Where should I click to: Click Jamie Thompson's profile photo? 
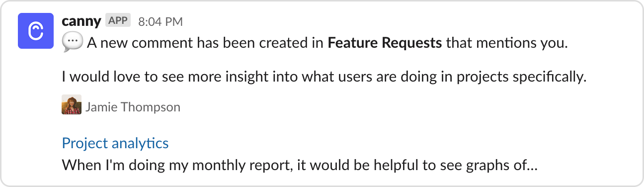tap(72, 105)
